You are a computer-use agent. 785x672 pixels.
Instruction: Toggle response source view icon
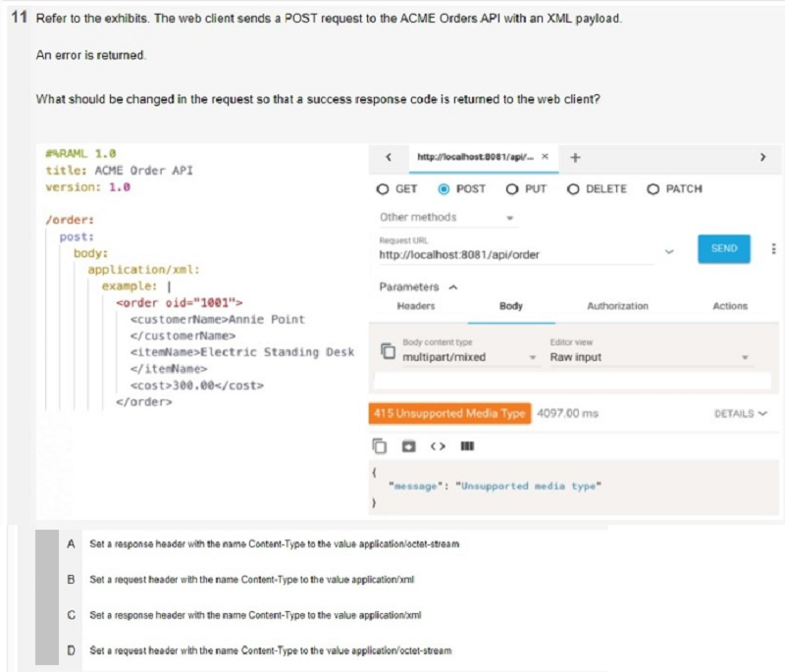click(438, 445)
